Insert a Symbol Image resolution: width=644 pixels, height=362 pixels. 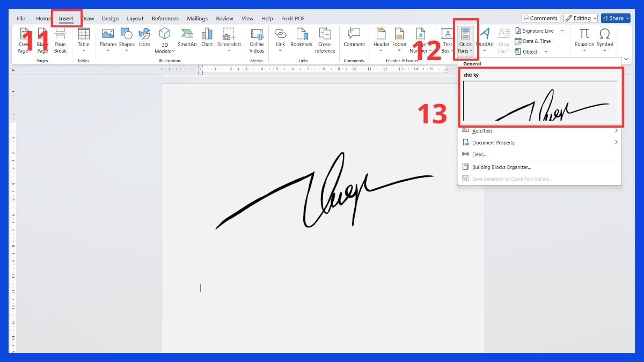pyautogui.click(x=605, y=40)
